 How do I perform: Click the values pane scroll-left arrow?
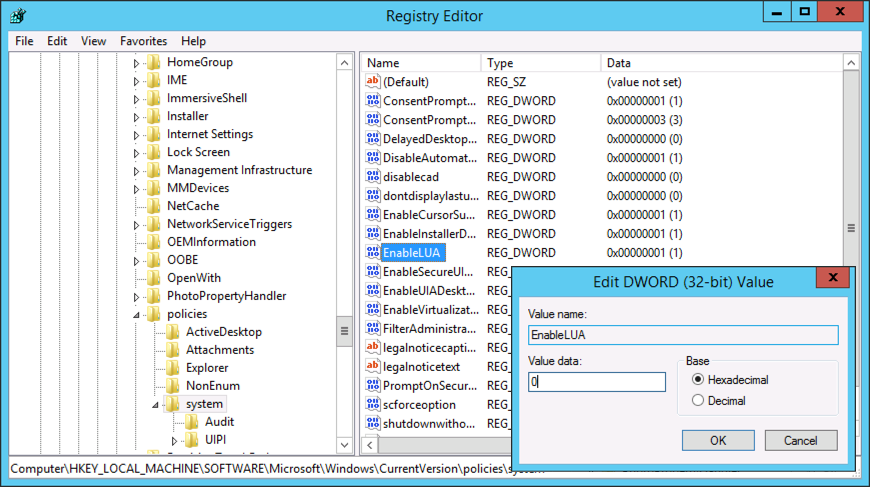tap(370, 445)
